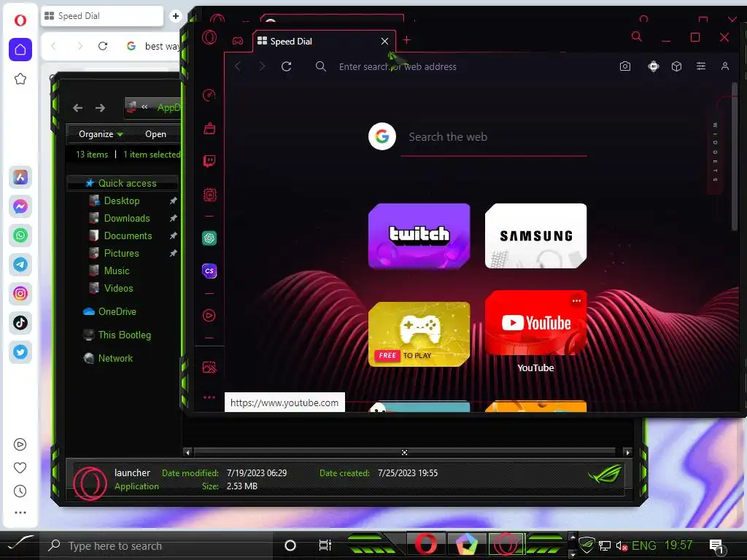Open Instagram in white Opera sidebar

(20, 294)
